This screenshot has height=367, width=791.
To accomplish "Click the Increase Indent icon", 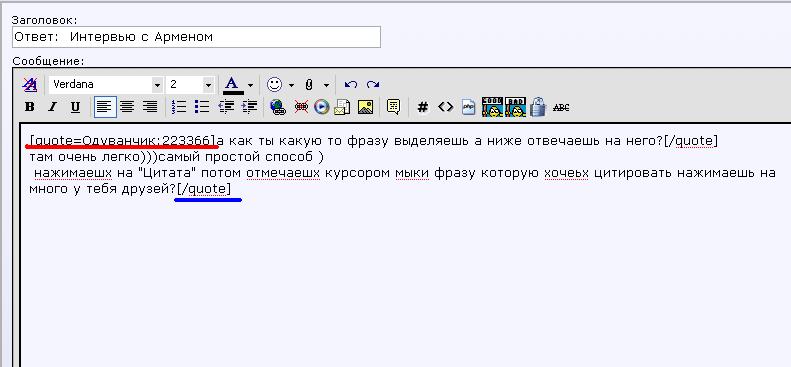I will pos(249,107).
